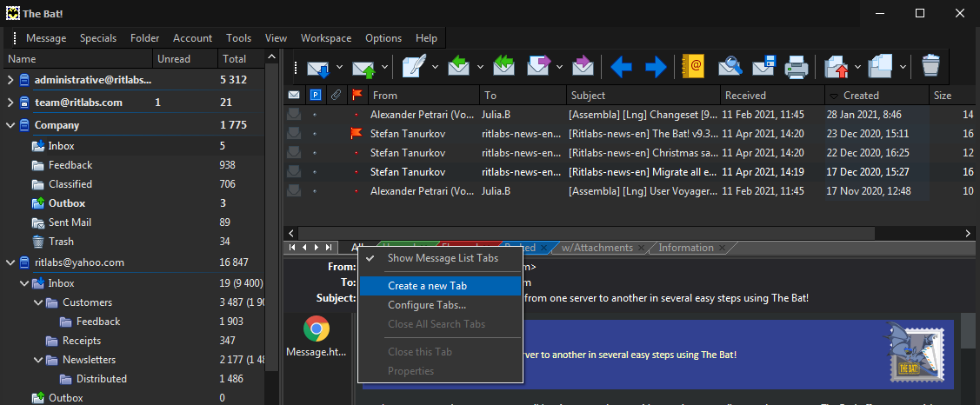Collapse the Customers folder
The width and height of the screenshot is (980, 405).
38,302
